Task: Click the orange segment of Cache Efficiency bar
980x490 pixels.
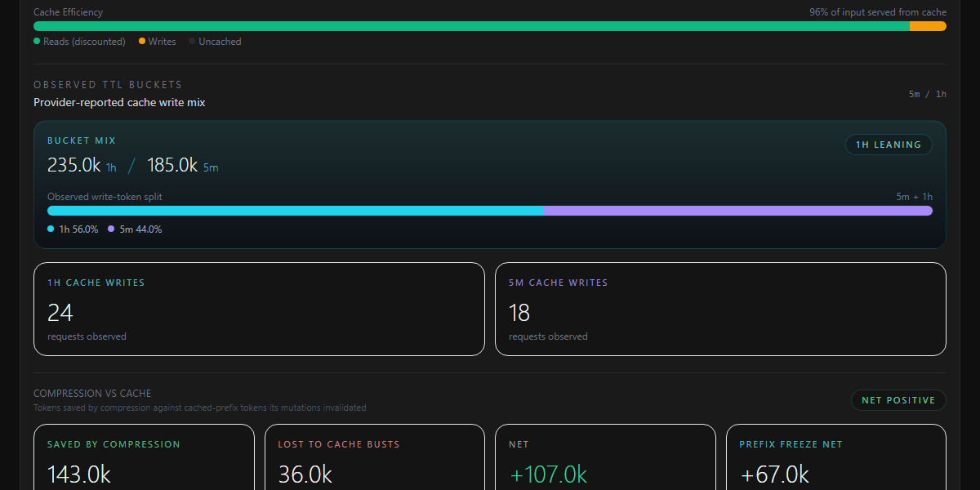Action: (928, 26)
